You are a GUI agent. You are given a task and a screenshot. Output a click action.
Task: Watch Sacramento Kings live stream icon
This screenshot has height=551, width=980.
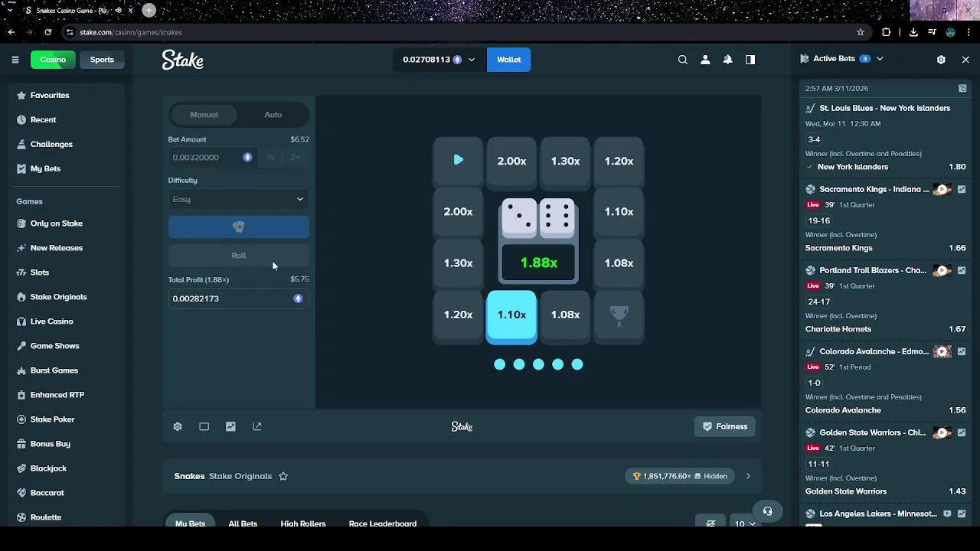pyautogui.click(x=943, y=190)
